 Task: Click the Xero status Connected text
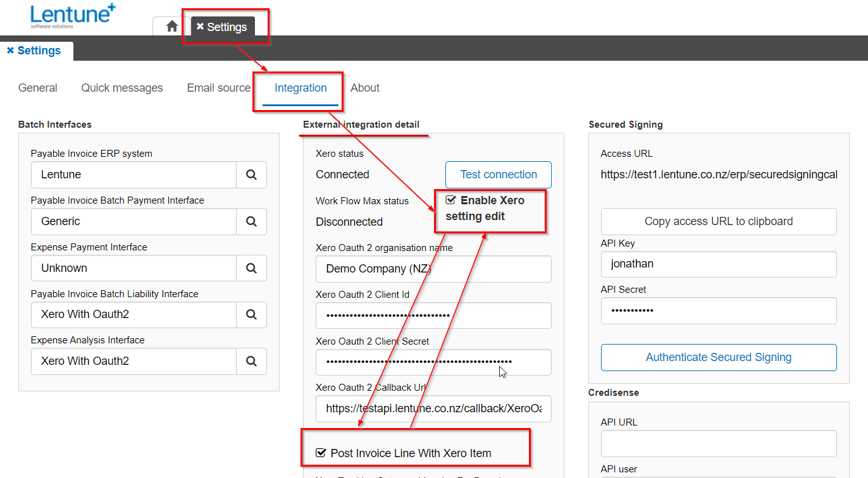pyautogui.click(x=342, y=175)
